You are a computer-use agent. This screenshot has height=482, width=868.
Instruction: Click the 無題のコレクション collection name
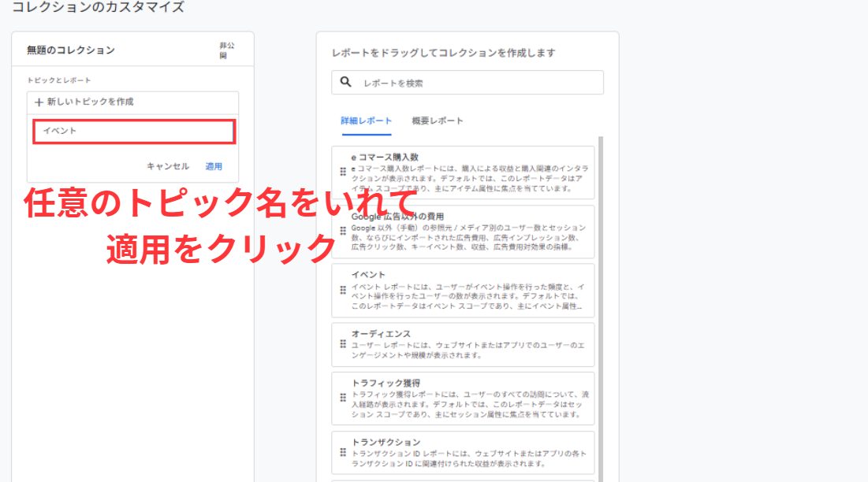[x=71, y=50]
